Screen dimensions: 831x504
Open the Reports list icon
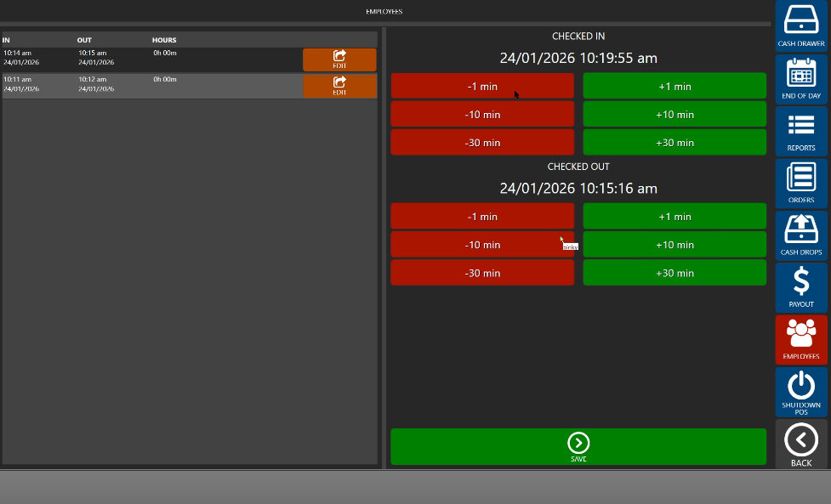click(x=800, y=131)
